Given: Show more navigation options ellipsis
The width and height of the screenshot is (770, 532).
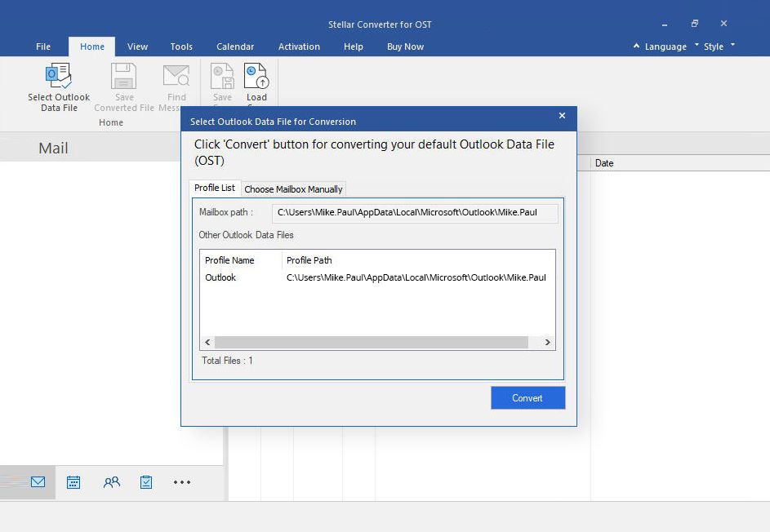Looking at the screenshot, I should point(182,482).
